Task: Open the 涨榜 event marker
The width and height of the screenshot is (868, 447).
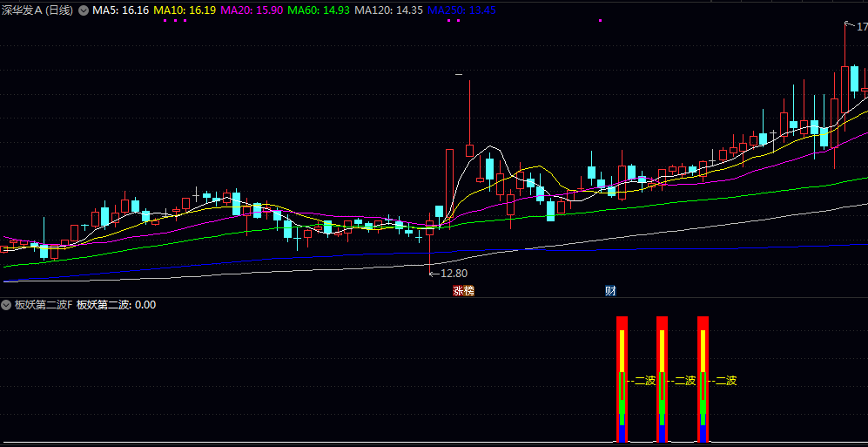Action: point(464,291)
